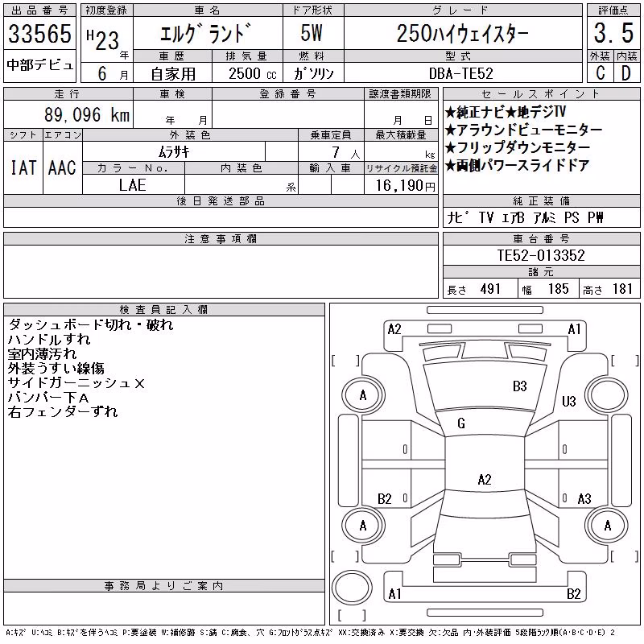This screenshot has height=644, width=644.
Task: Click the damage code legend line at bottom
Action: (310, 633)
